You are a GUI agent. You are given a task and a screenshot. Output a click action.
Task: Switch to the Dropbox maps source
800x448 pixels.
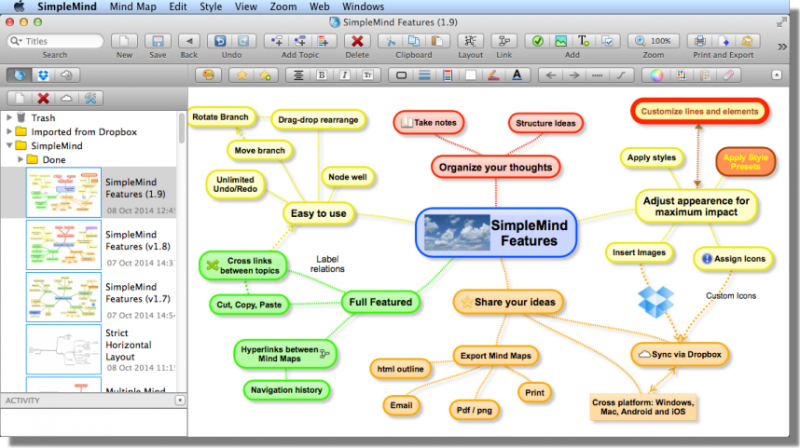[43, 75]
